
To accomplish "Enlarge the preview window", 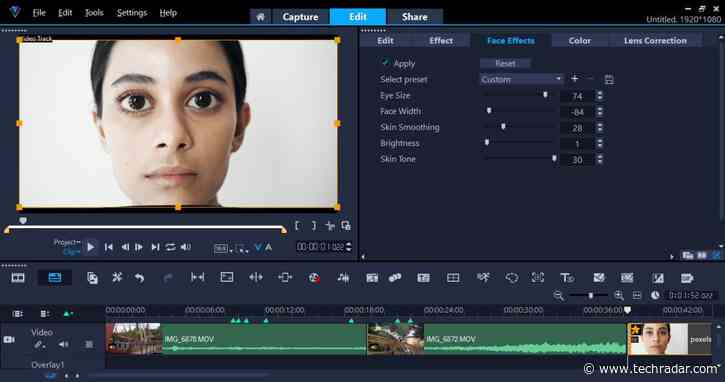I will (x=345, y=226).
